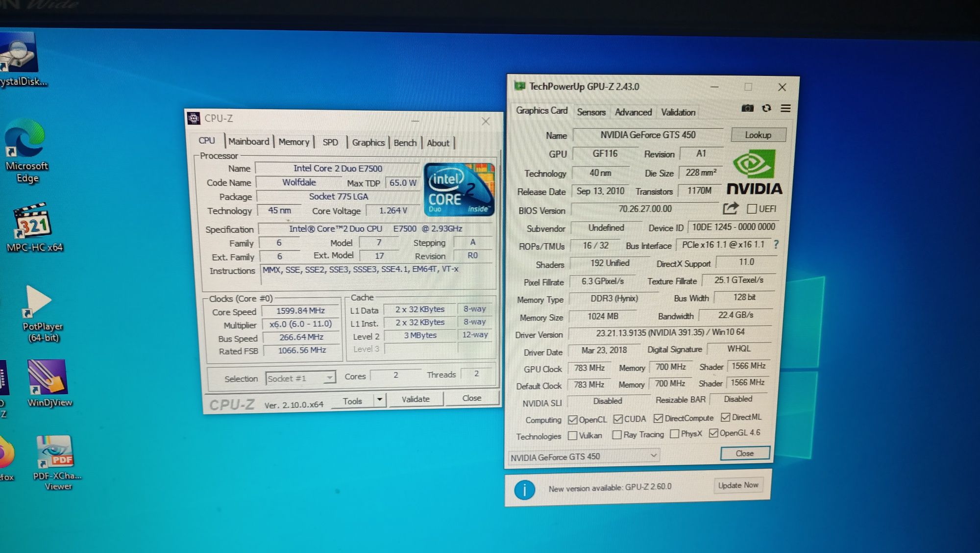Open the Validation tab in GPU-Z
Viewport: 980px width, 553px height.
[x=678, y=112]
